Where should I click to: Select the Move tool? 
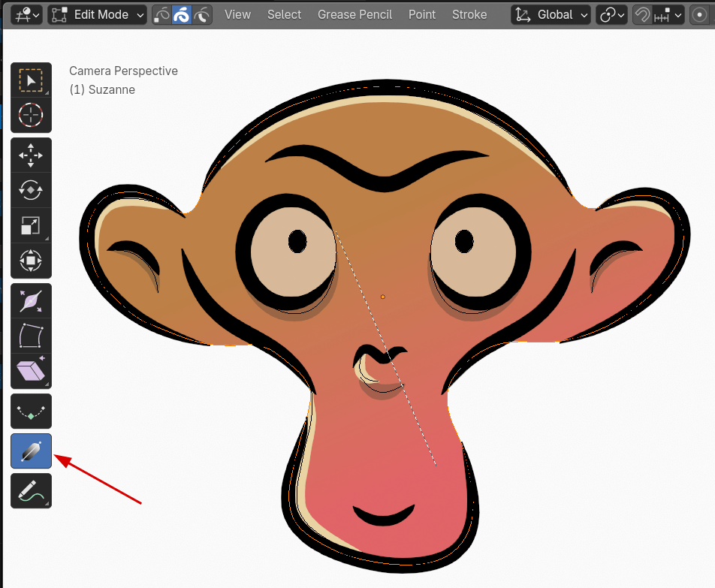(31, 155)
